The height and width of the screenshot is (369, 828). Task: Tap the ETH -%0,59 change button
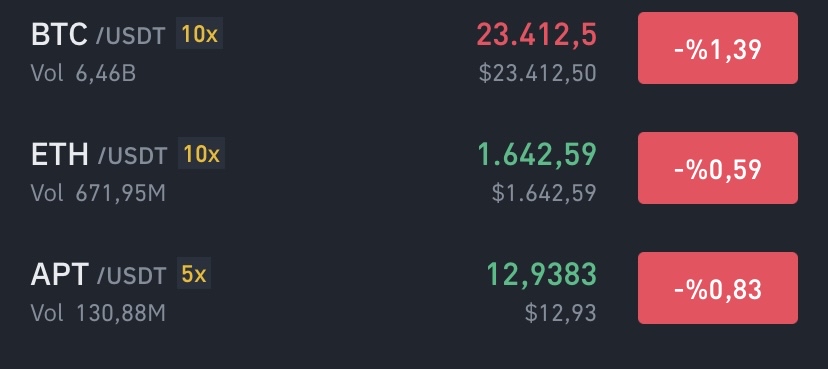point(718,168)
